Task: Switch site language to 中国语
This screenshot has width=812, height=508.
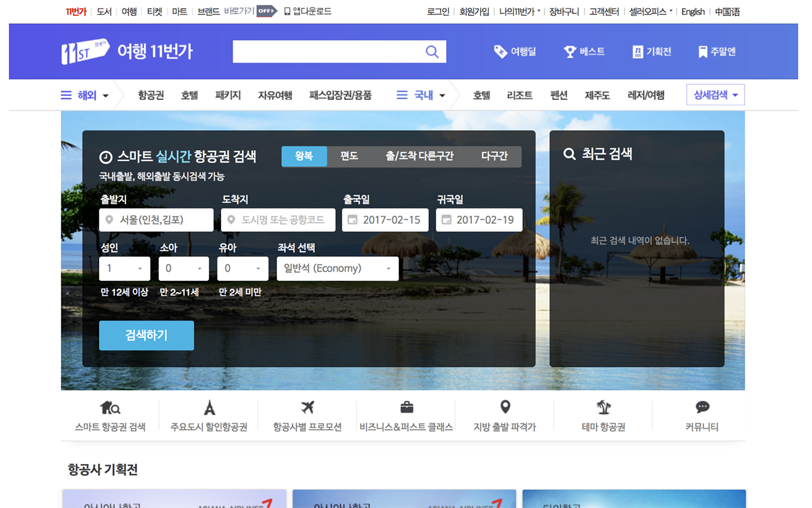Action: (x=727, y=12)
